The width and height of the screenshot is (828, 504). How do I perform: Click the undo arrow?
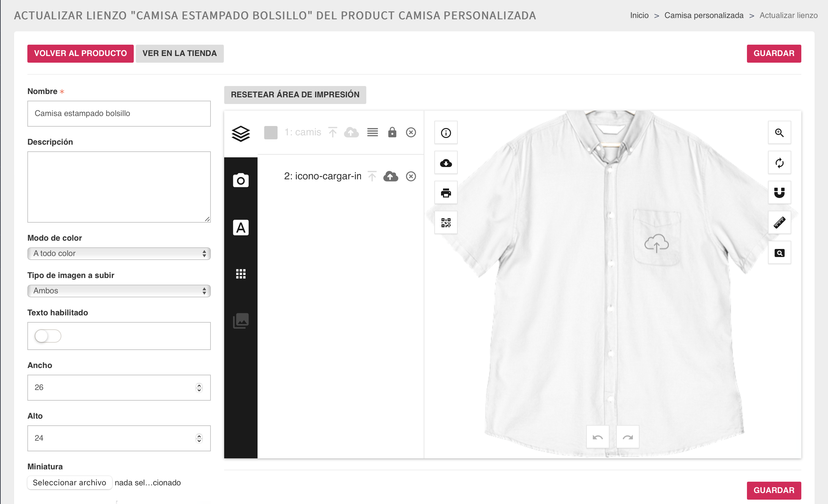click(x=597, y=437)
